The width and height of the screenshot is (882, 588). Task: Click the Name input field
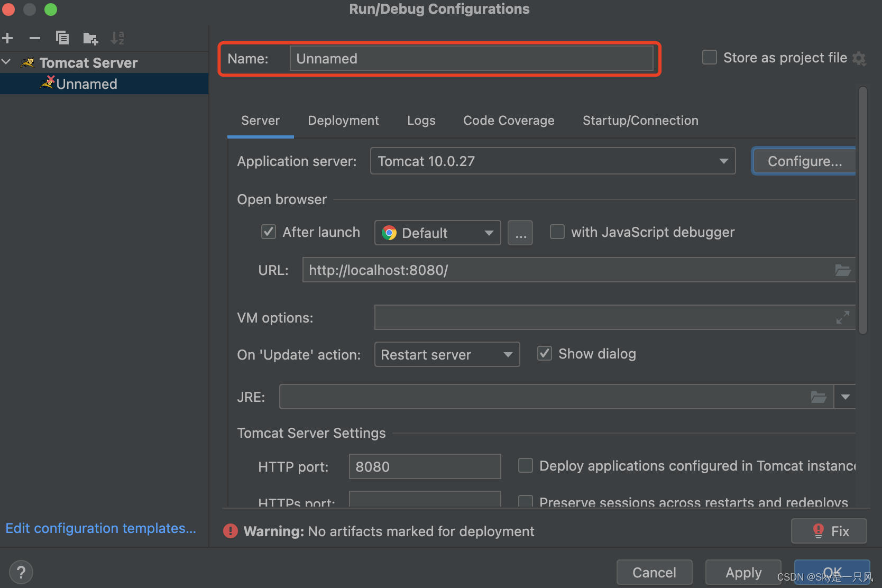(x=472, y=58)
